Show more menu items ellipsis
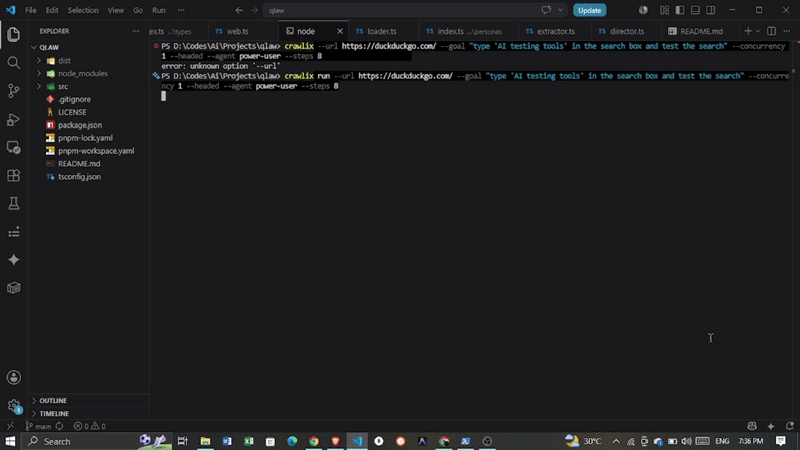 (181, 10)
